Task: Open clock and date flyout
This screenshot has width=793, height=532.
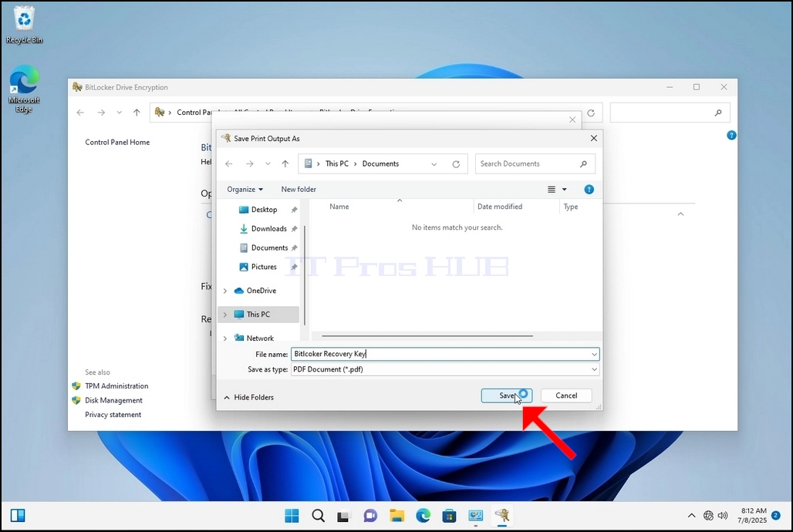Action: click(751, 515)
